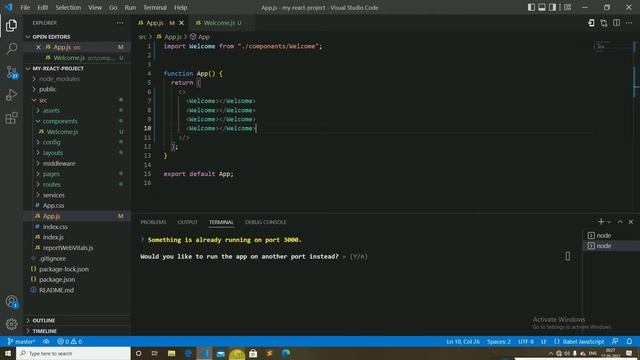
Task: Select the first node terminal instance
Action: tap(611, 236)
